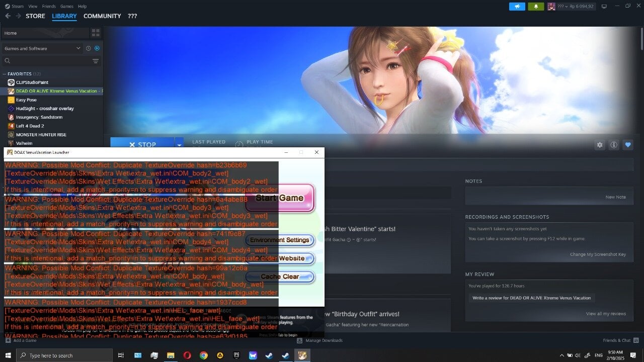Click Change My Screenshot Key
Screen dimensions: 644x362
pyautogui.click(x=598, y=254)
